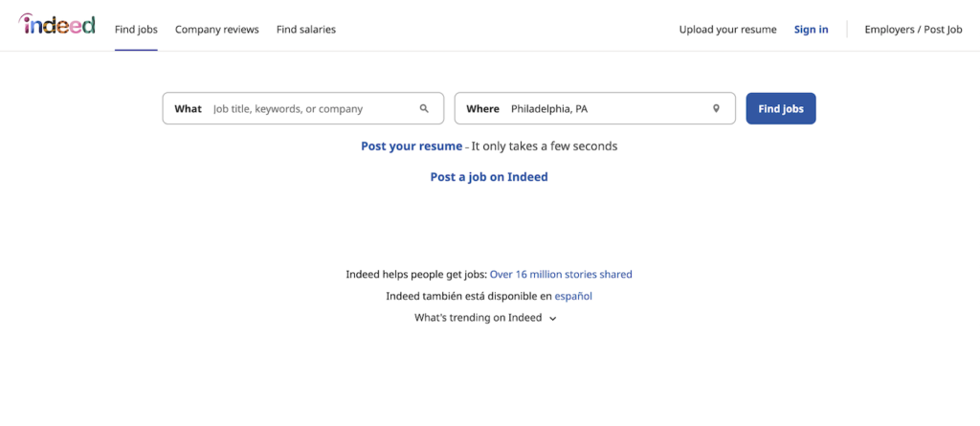The height and width of the screenshot is (426, 980).
Task: Focus the What job title input field
Action: [x=303, y=108]
